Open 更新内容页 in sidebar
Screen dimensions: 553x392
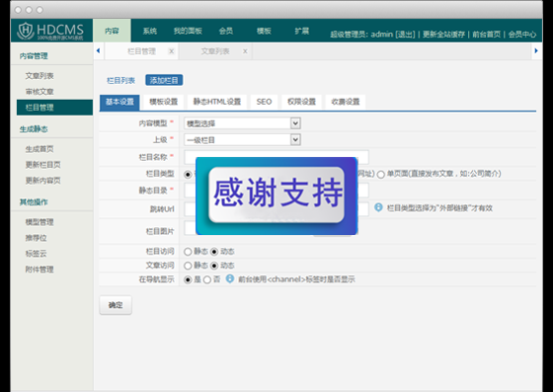pyautogui.click(x=43, y=181)
